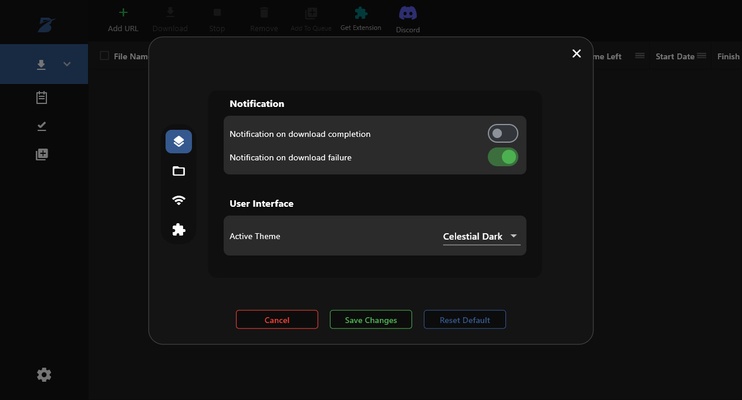This screenshot has height=400, width=742.
Task: Click the Start Date column header
Action: pyautogui.click(x=675, y=56)
